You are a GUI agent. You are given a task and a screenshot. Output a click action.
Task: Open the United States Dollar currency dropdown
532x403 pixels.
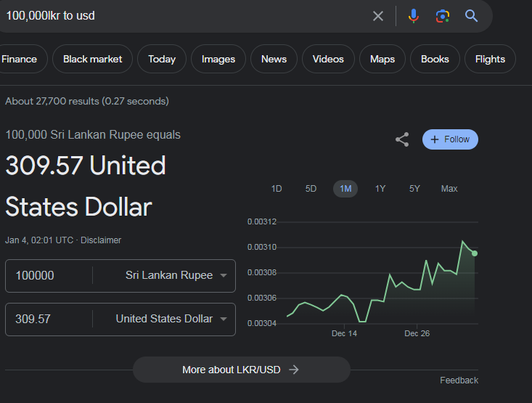pyautogui.click(x=171, y=319)
